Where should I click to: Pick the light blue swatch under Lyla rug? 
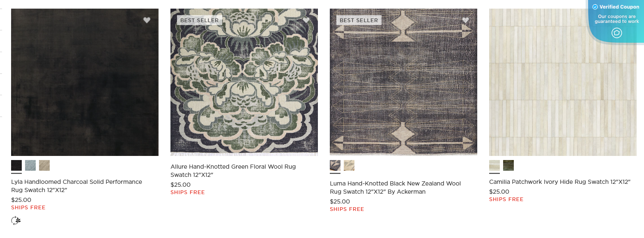coord(30,165)
